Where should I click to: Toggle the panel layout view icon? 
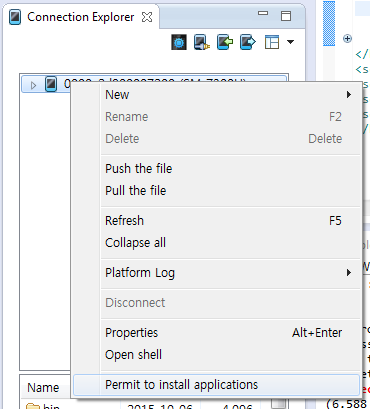tap(272, 42)
